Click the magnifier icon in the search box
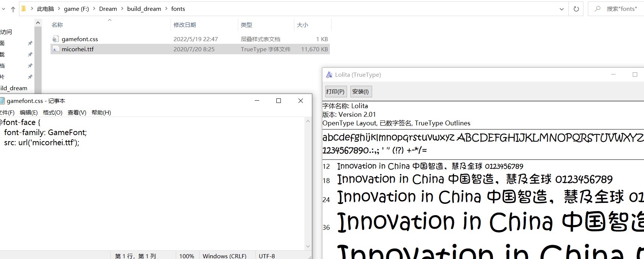The height and width of the screenshot is (259, 644). point(598,9)
